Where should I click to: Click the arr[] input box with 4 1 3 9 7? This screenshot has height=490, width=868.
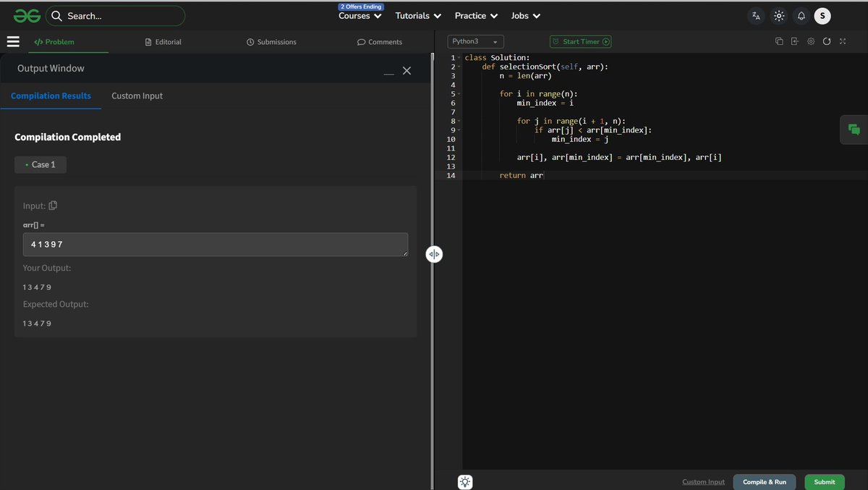point(216,245)
